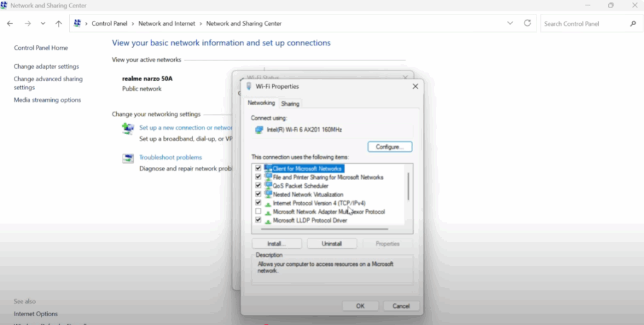Uncheck Microsoft LLDP Protocol Driver checkbox

(x=258, y=220)
